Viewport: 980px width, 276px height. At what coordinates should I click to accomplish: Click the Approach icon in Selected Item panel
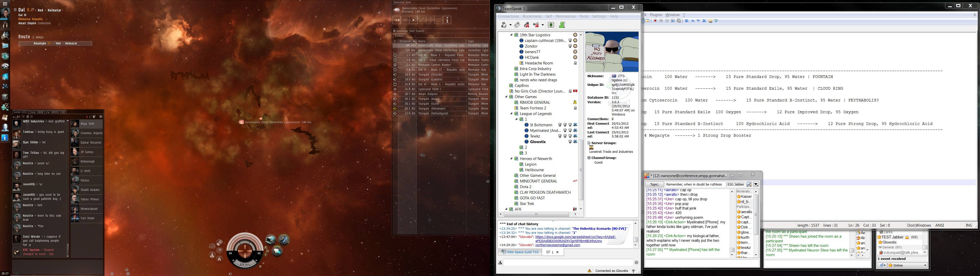point(397,20)
